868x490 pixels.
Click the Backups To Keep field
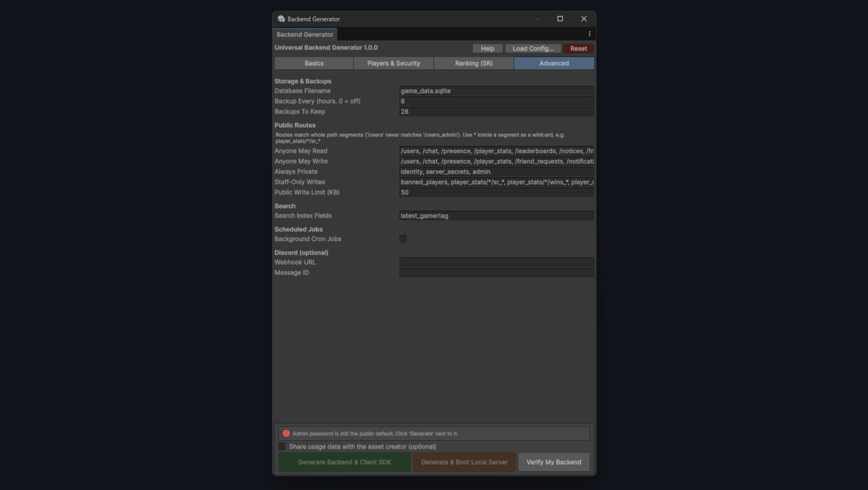pos(497,111)
